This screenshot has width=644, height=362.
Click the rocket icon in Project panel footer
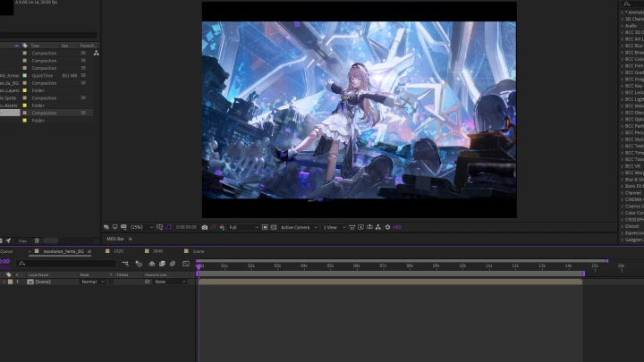coord(8,241)
